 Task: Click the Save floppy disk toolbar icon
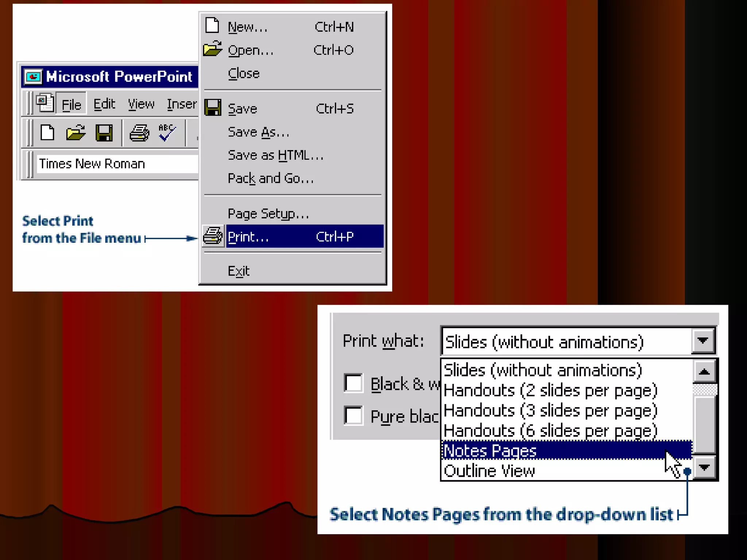[104, 133]
